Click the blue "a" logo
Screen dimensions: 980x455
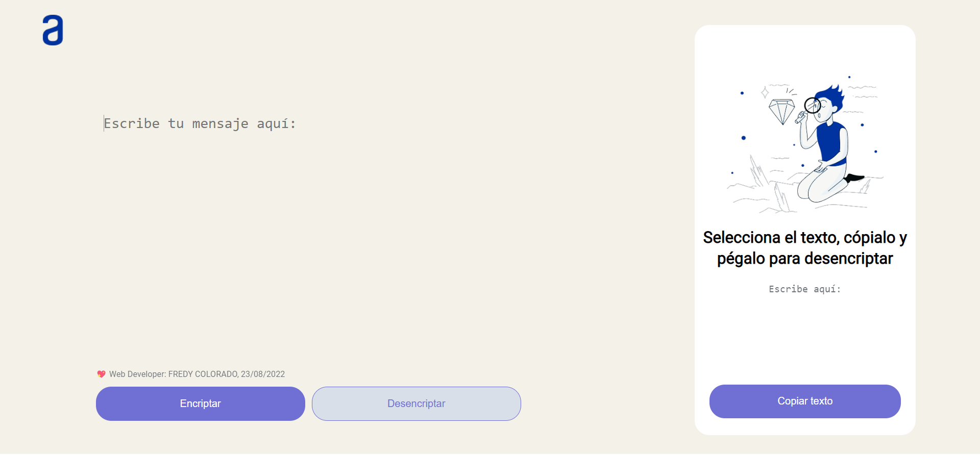click(x=53, y=31)
